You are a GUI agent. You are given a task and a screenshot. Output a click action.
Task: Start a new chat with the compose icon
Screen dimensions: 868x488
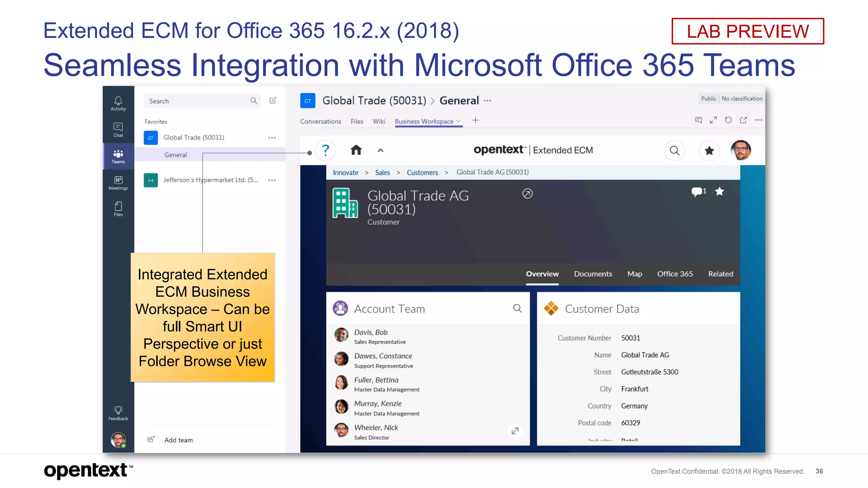273,100
